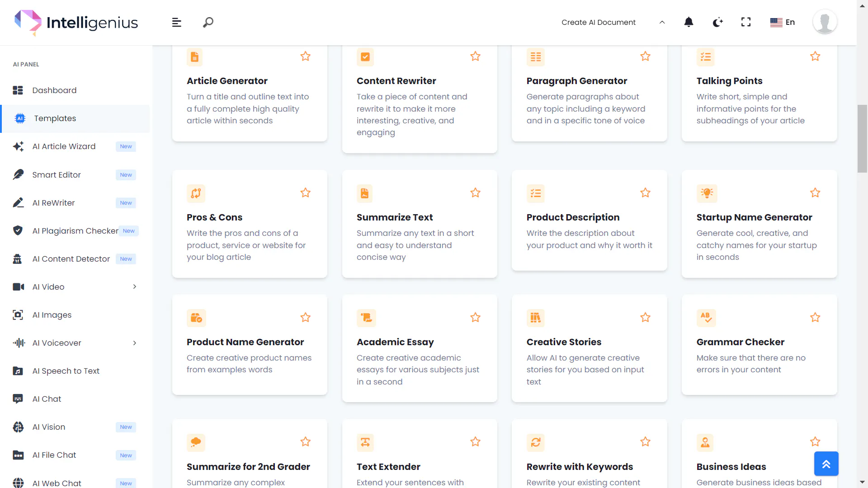
Task: Favorite the Academic Essay template star
Action: 475,318
